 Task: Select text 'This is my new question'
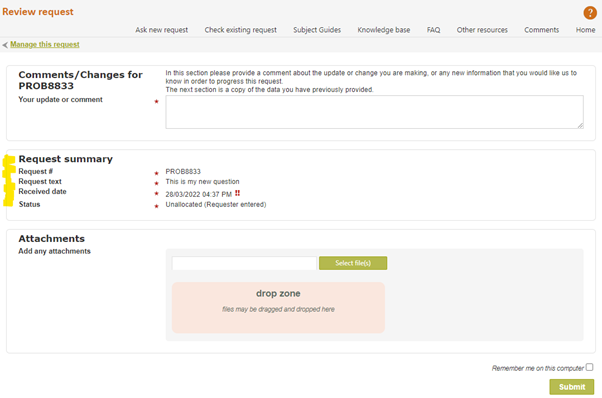tap(202, 182)
